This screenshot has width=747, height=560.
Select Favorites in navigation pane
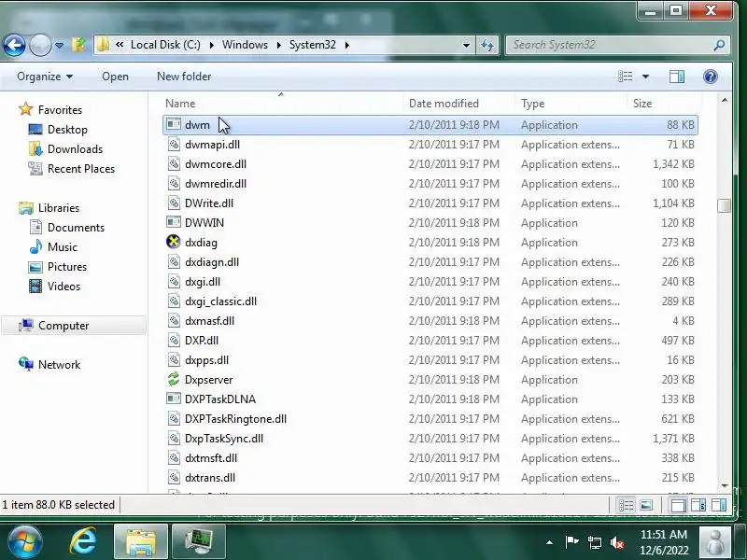pyautogui.click(x=60, y=110)
